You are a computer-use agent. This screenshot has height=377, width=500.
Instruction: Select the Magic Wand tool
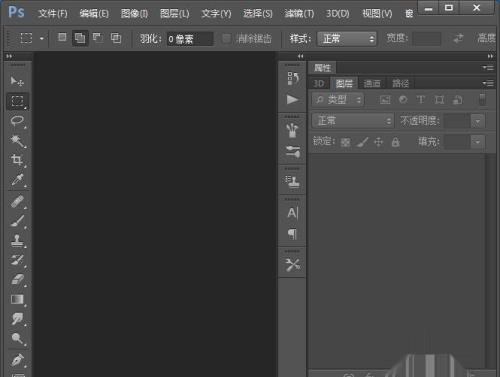coord(17,141)
